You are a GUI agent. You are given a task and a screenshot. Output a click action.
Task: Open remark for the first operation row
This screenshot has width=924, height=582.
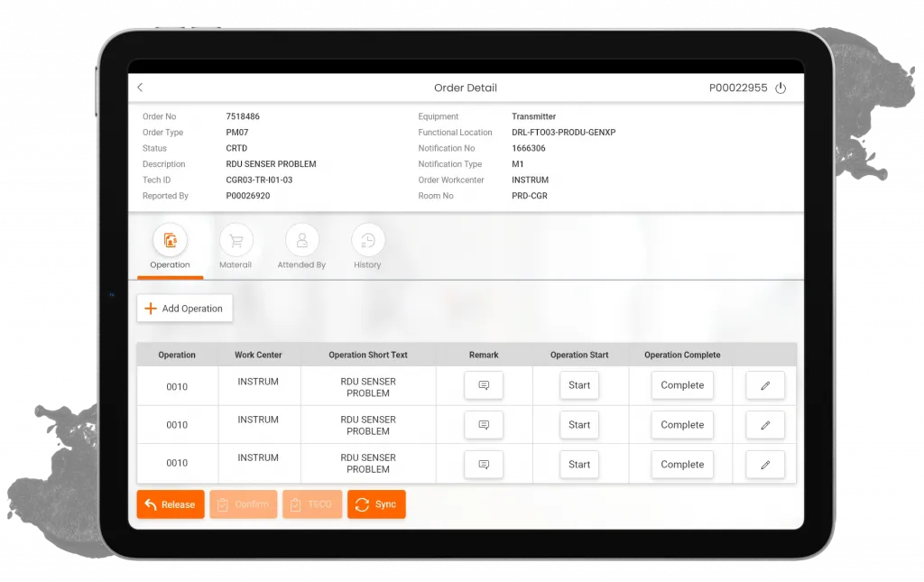pos(484,385)
